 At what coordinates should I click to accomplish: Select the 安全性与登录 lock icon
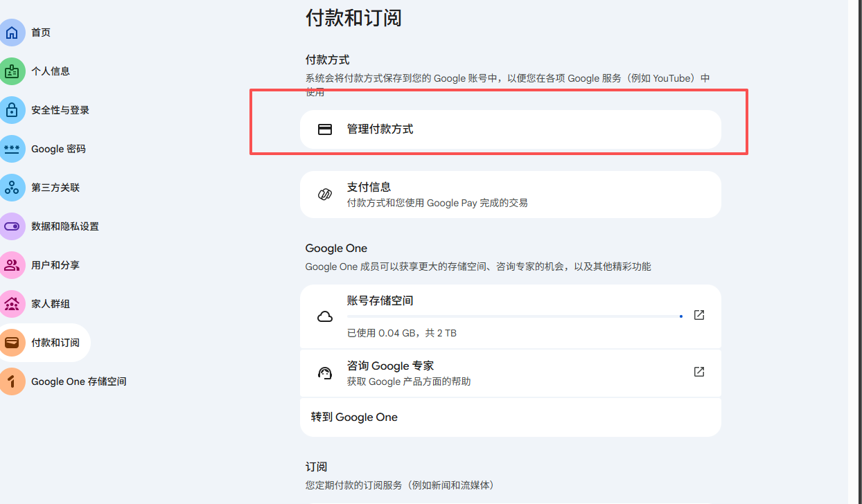pos(12,110)
